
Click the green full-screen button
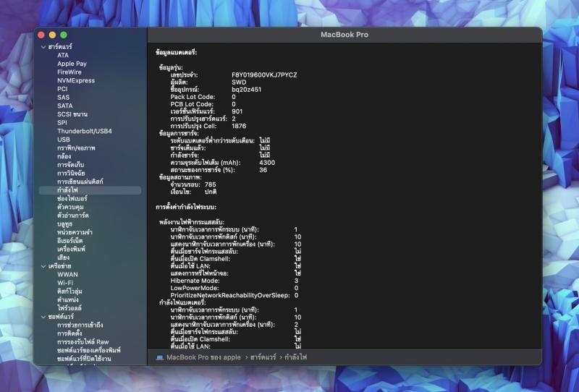click(64, 35)
